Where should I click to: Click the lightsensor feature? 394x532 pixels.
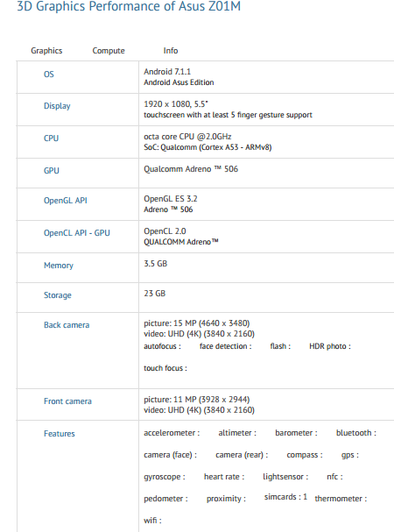(285, 477)
